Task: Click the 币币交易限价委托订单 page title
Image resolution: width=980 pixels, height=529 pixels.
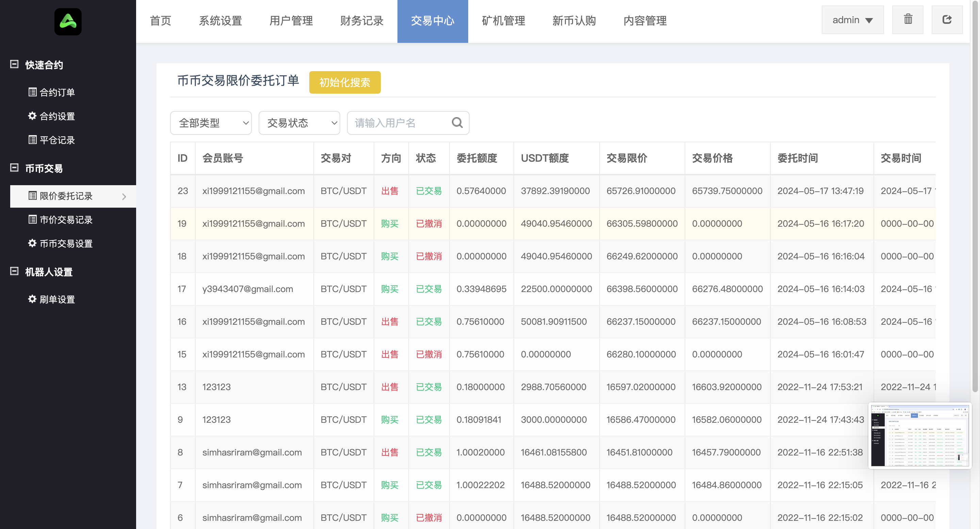Action: tap(238, 81)
